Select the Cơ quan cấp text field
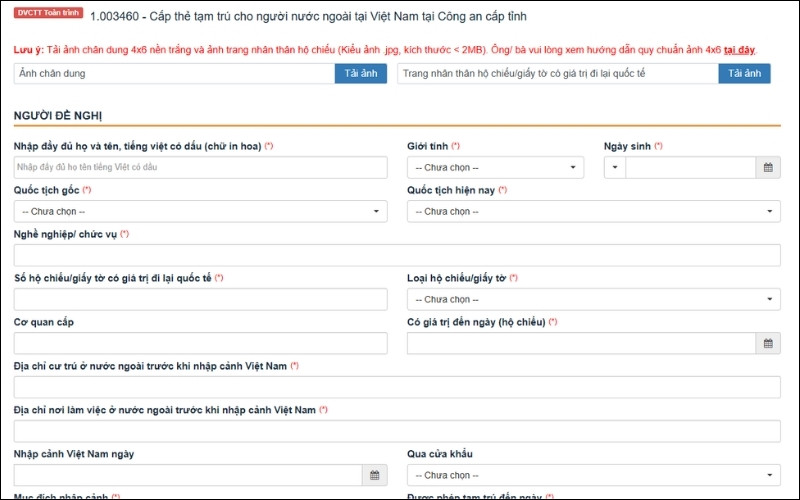This screenshot has height=500, width=800. 200,343
